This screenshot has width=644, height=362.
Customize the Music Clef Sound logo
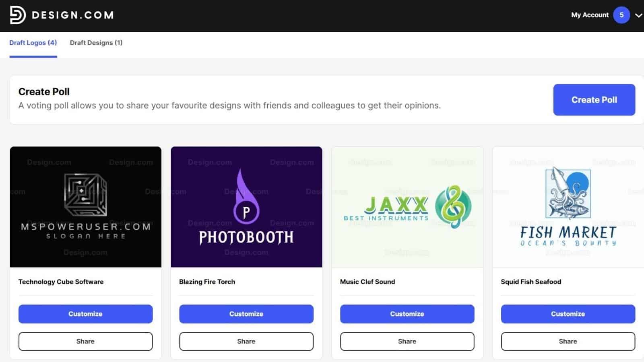pos(407,314)
